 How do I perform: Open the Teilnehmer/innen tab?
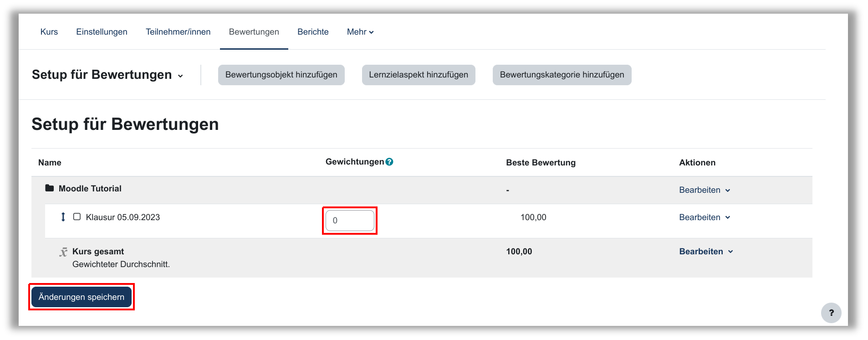click(178, 32)
